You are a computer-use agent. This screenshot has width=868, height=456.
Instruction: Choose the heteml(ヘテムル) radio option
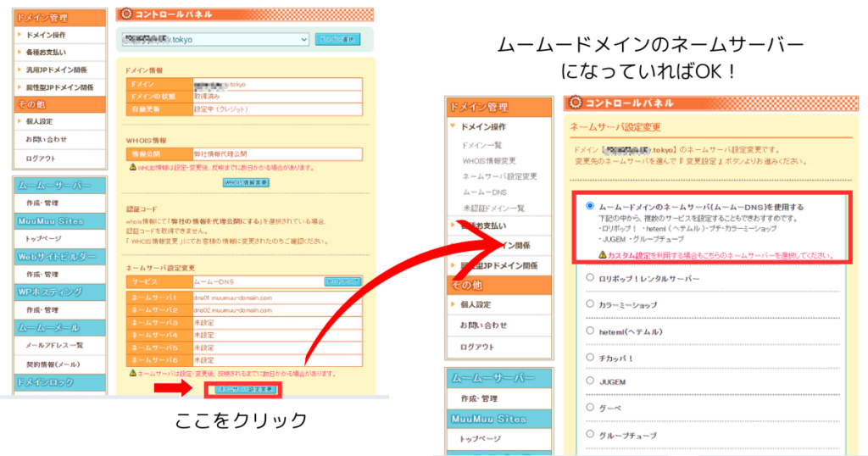(589, 331)
